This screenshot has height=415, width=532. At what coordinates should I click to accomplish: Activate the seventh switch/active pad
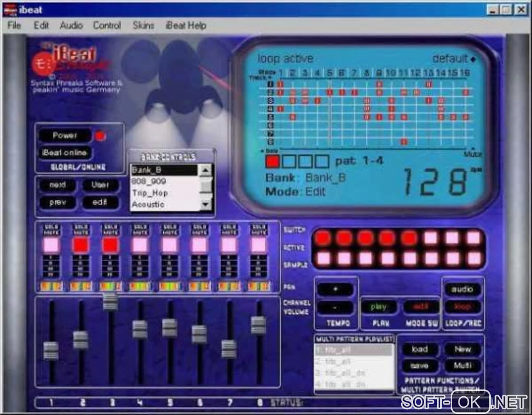click(x=452, y=238)
